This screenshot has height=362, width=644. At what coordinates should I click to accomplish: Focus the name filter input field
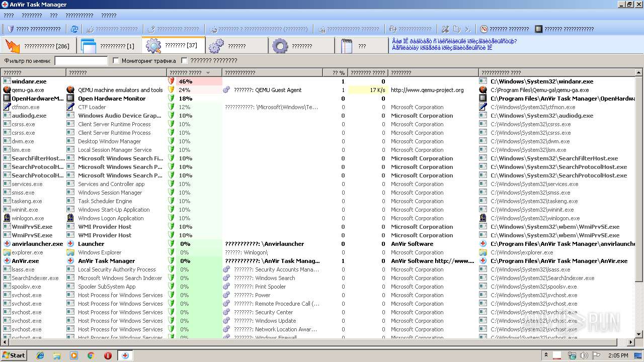81,61
